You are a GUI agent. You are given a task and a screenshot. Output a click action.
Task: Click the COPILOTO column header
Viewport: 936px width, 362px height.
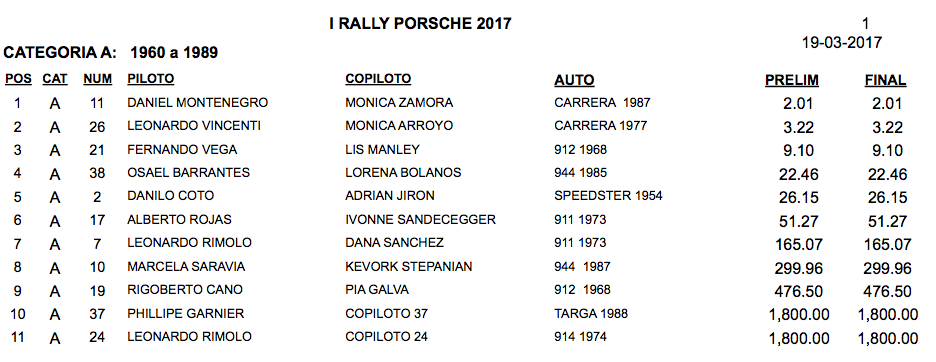click(x=378, y=79)
